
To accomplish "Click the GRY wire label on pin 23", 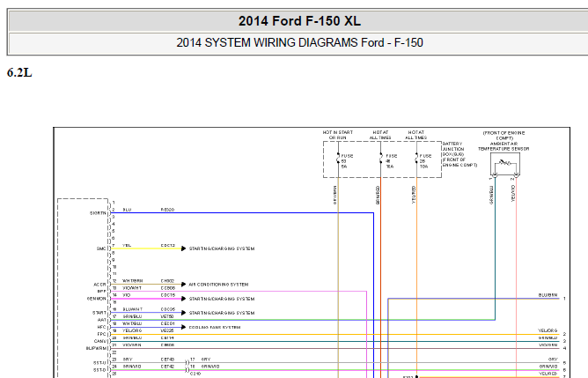I will (x=128, y=359).
